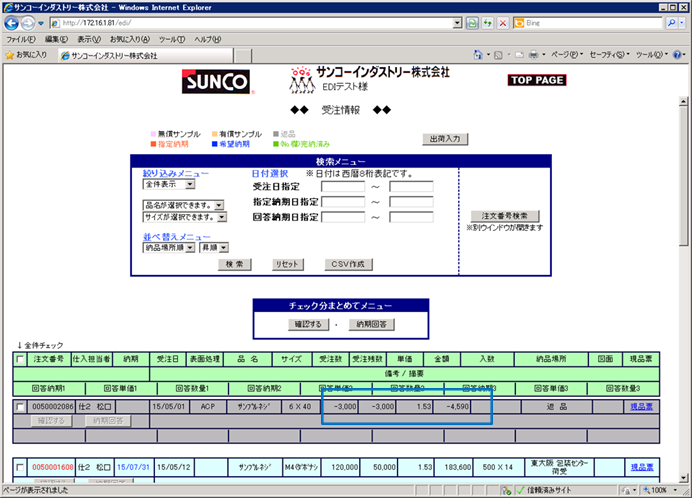Viewport: 692px width, 498px height.
Task: Click the popup blocker status bar icon
Action: 506,490
